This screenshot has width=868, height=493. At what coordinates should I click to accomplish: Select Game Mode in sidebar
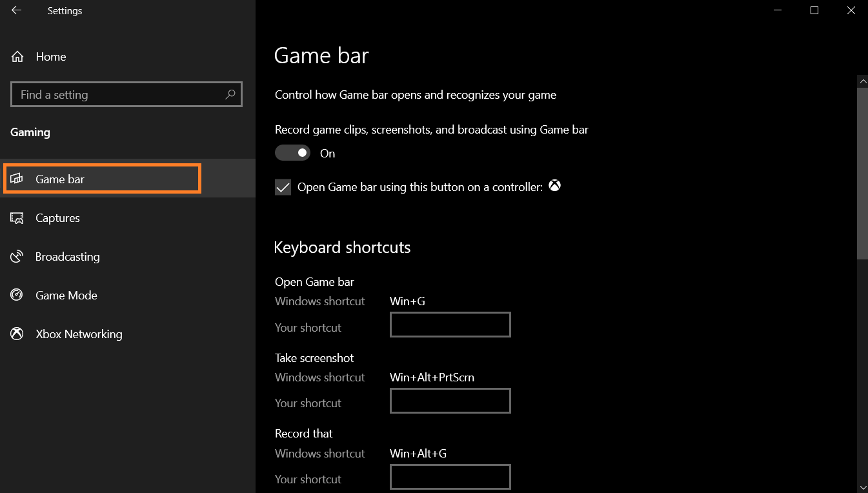click(x=128, y=296)
